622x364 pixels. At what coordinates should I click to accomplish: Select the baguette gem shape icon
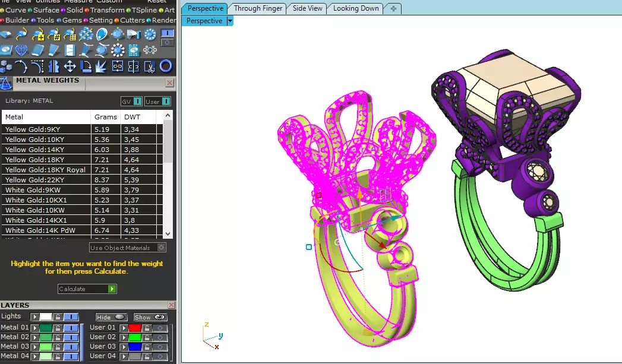point(38,50)
